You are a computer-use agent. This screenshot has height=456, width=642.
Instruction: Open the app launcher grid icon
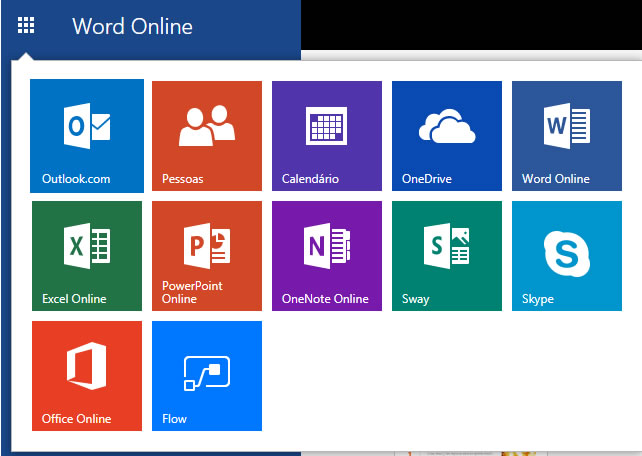[x=26, y=25]
